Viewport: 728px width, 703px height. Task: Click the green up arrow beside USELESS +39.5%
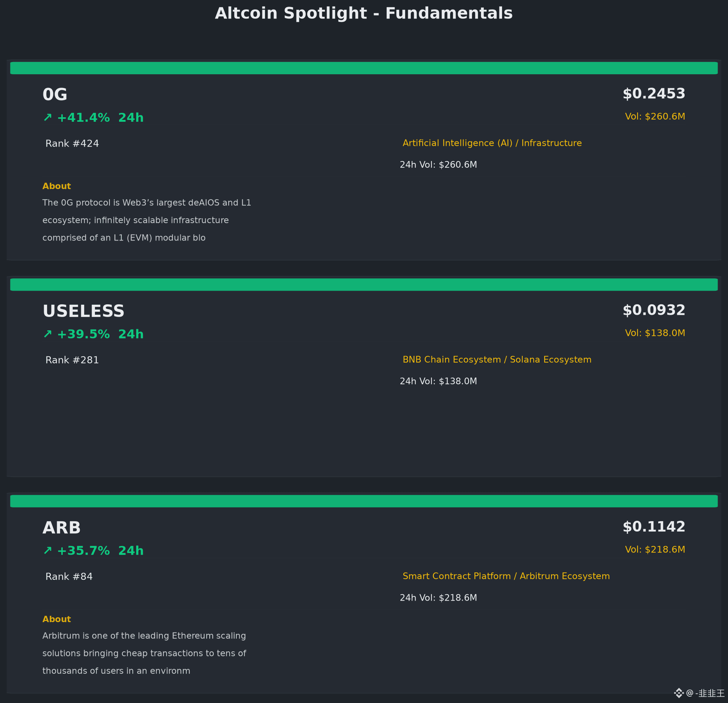pyautogui.click(x=47, y=334)
